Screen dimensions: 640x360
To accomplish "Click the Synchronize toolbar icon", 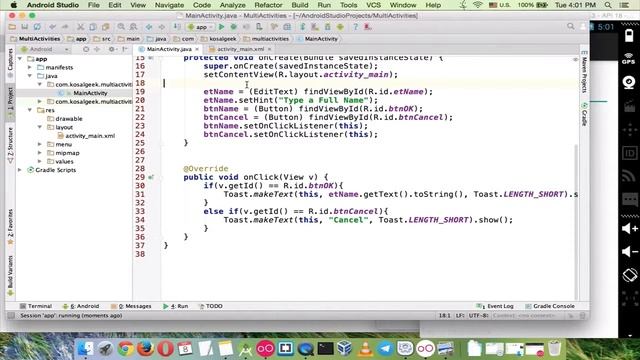I will tap(37, 27).
